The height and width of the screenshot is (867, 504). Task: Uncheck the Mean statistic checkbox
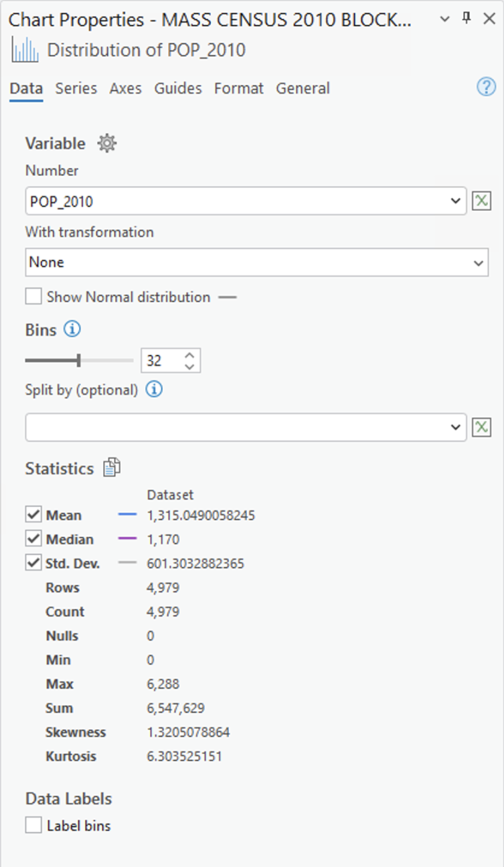(33, 515)
